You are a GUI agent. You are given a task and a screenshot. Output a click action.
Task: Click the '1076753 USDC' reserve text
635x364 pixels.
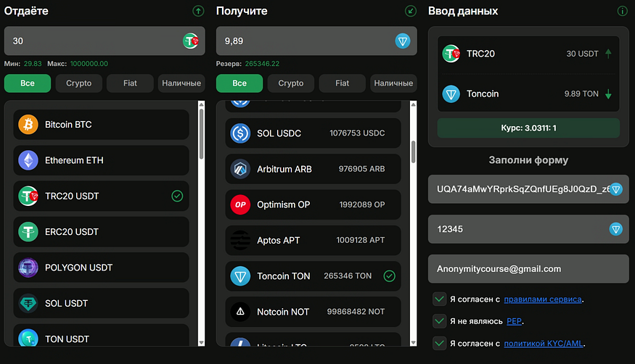coord(357,133)
